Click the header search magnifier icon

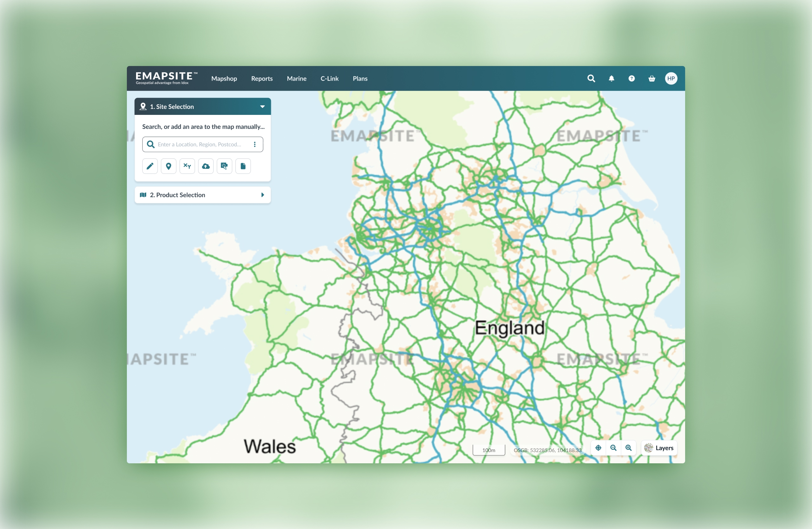coord(591,78)
